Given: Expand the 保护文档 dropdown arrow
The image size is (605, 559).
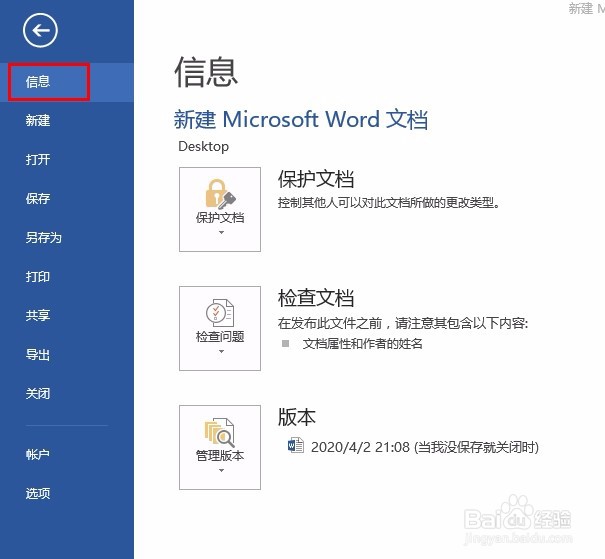Looking at the screenshot, I should pyautogui.click(x=221, y=233).
